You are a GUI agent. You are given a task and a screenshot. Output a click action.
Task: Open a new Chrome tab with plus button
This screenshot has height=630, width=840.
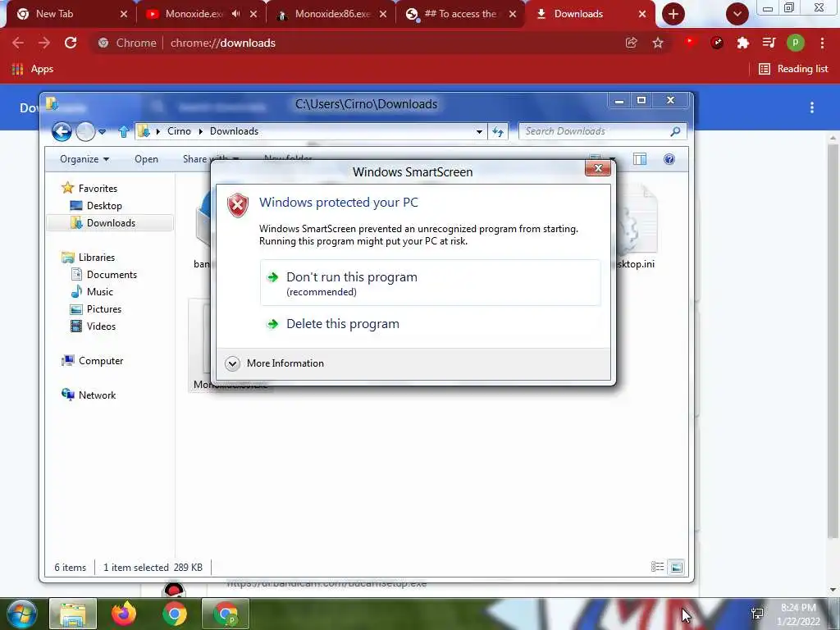pos(673,14)
